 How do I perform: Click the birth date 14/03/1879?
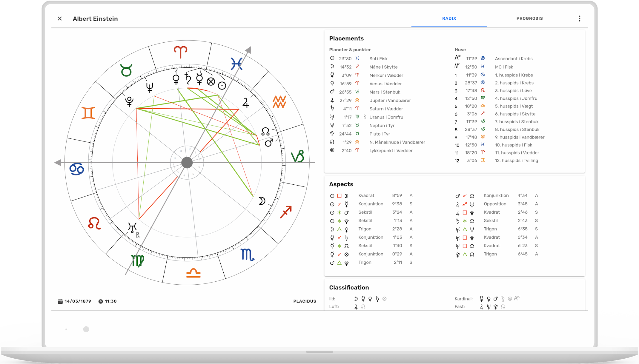[78, 301]
